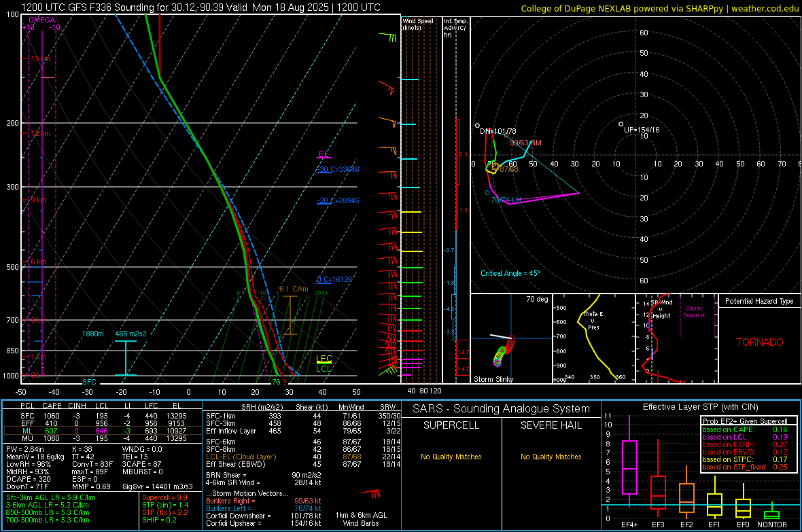Click the SARS - Sounding Analogue System header
Screen dimensions: 802x532
pos(502,409)
